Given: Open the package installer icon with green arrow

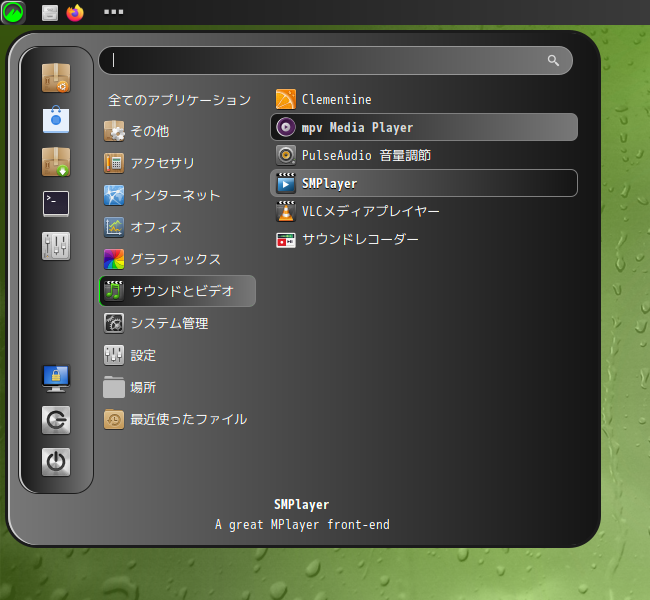Looking at the screenshot, I should (56, 162).
